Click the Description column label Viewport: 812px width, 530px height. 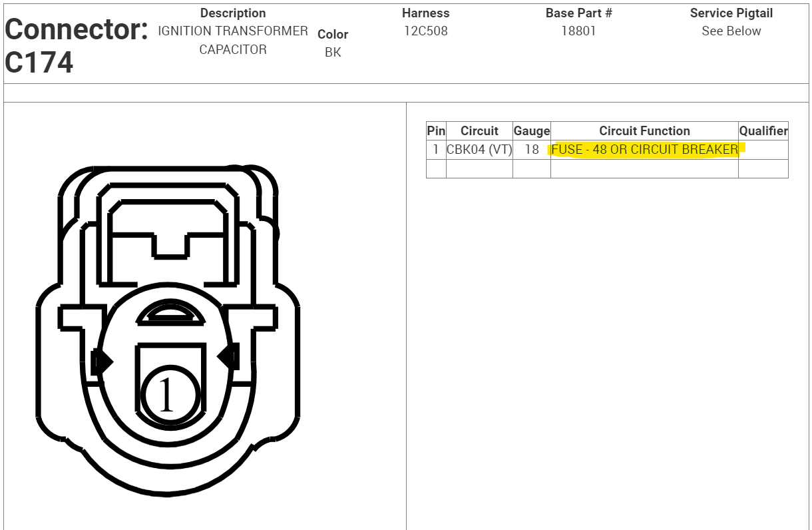[233, 13]
